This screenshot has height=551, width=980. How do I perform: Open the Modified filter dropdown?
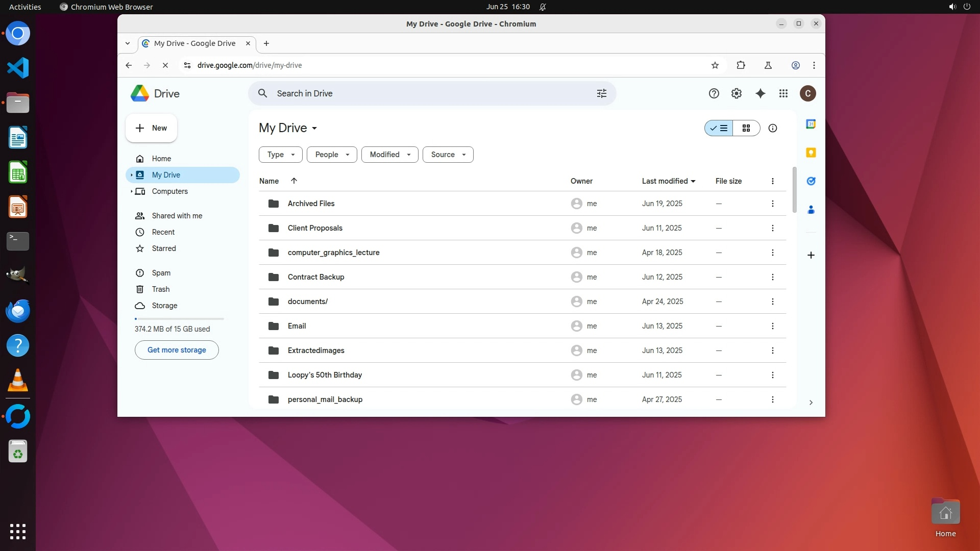point(389,155)
